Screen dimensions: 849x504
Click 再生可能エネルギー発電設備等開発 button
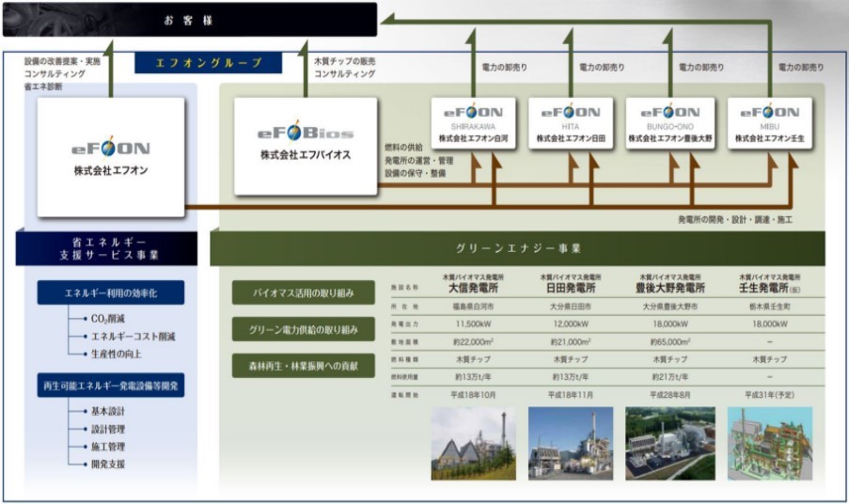click(x=110, y=386)
